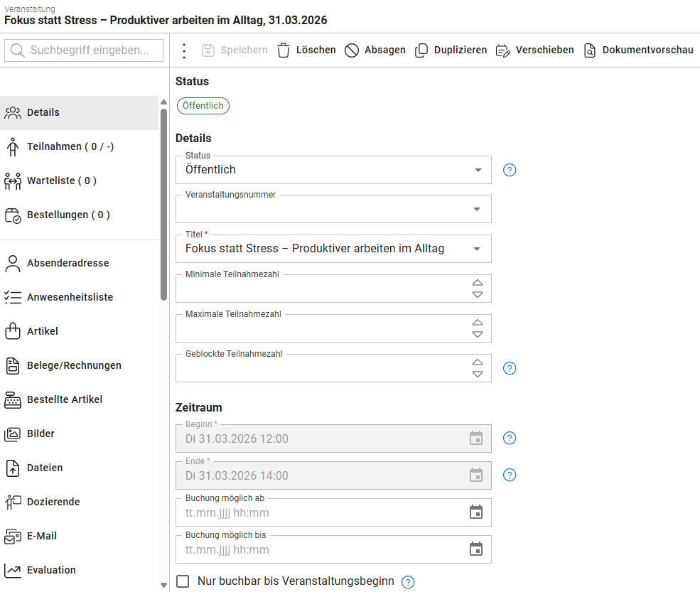This screenshot has height=592, width=700.
Task: Open calendar picker for Buchung möglich ab
Action: [476, 512]
